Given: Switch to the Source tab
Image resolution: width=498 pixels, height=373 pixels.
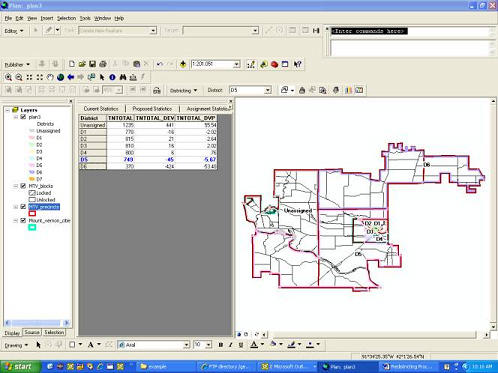Looking at the screenshot, I should click(x=32, y=332).
